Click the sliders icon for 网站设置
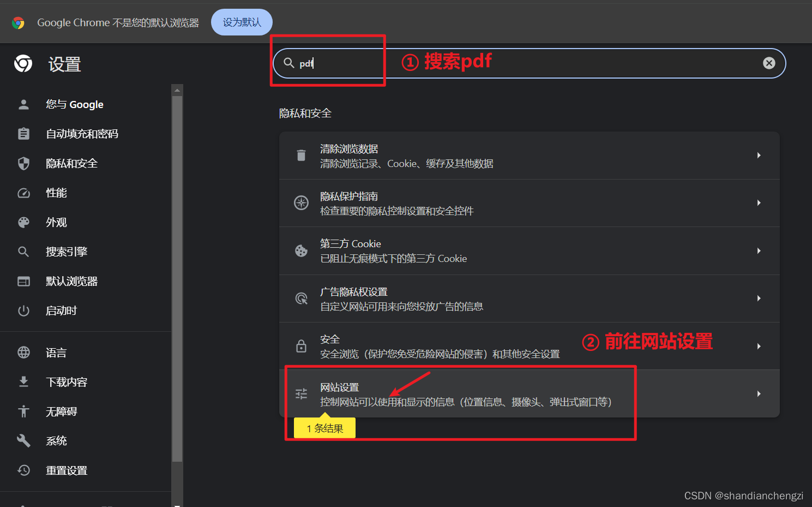The image size is (812, 507). [x=301, y=393]
